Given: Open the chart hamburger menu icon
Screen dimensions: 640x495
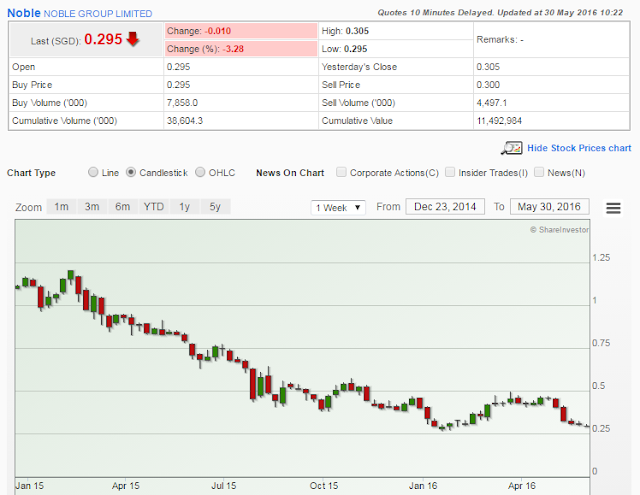Looking at the screenshot, I should click(613, 208).
